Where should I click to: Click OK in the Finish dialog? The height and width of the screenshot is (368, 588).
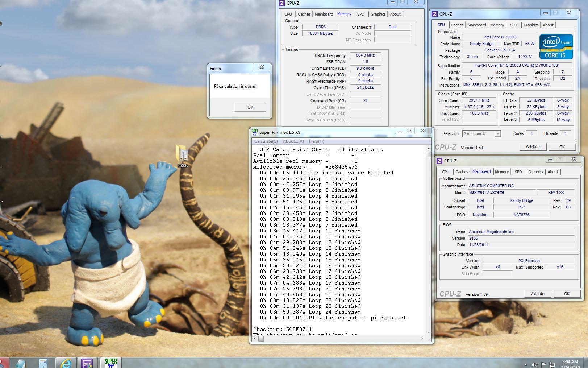250,107
